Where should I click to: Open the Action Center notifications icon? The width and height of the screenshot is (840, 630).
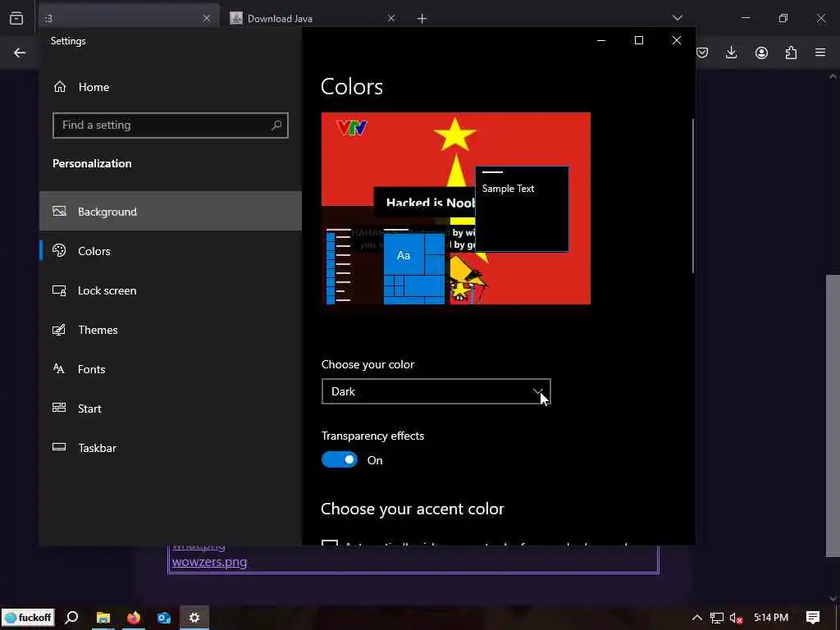(813, 618)
